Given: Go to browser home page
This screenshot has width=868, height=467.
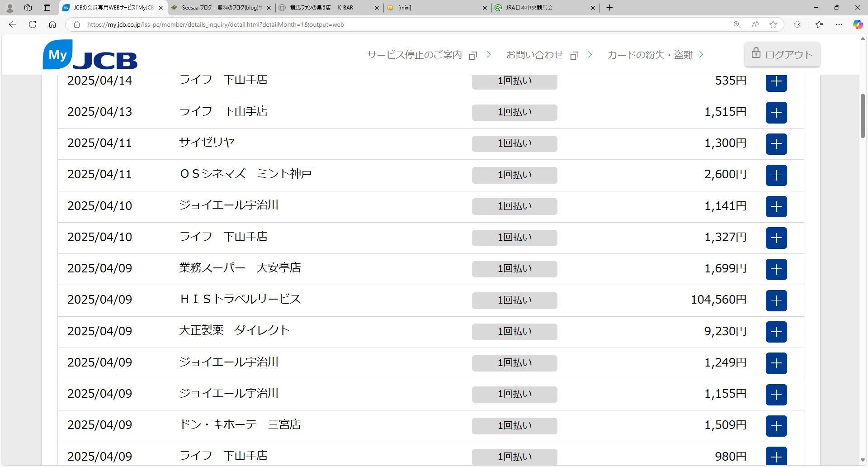Looking at the screenshot, I should point(52,24).
